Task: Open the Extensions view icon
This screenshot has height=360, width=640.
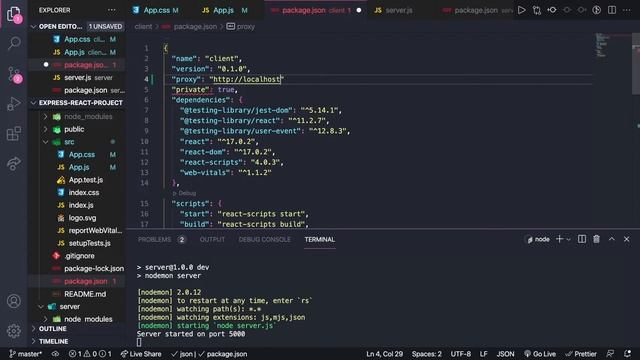Action: (x=14, y=133)
